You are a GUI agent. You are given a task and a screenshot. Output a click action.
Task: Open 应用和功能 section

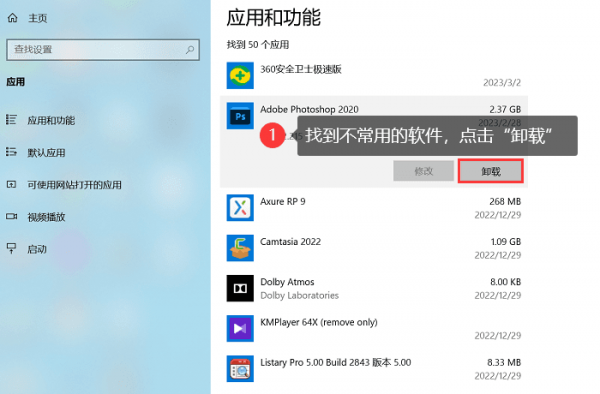pyautogui.click(x=51, y=120)
